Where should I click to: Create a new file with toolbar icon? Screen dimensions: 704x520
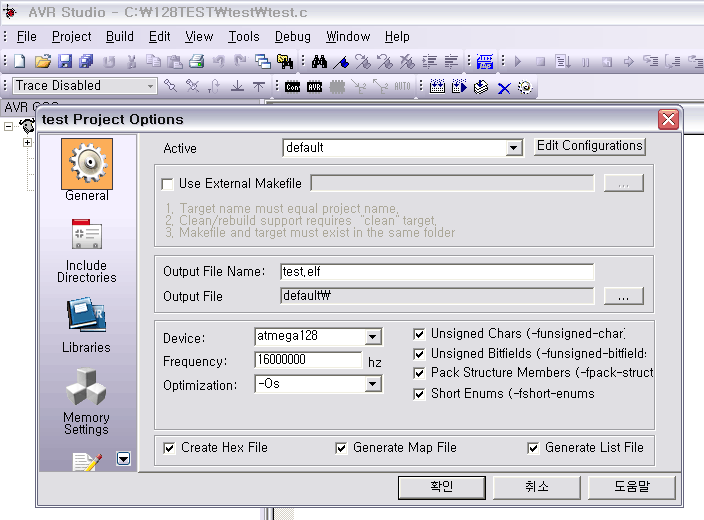19,61
